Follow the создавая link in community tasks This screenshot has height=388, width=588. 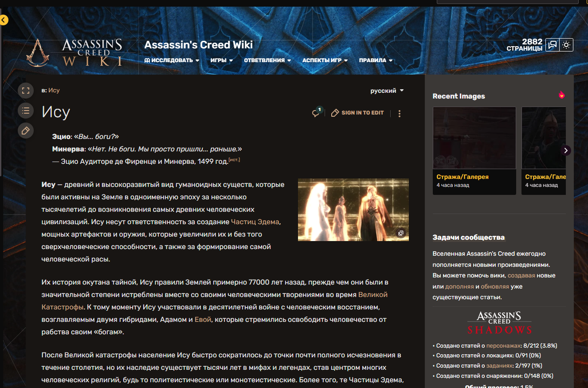click(521, 276)
